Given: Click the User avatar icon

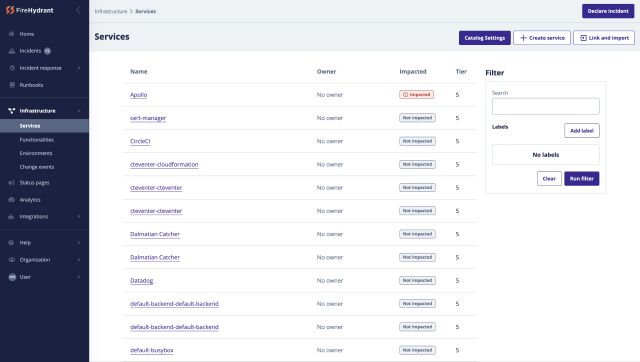Looking at the screenshot, I should coord(12,277).
